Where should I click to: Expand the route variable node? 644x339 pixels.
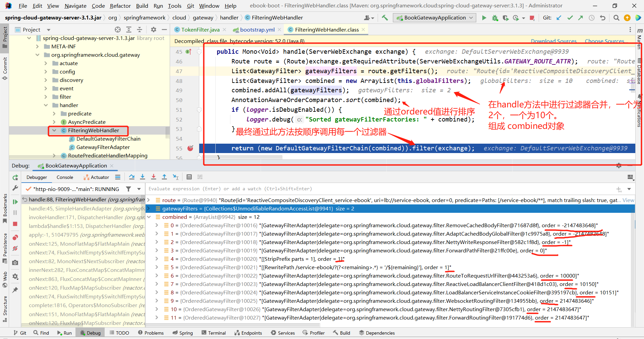149,200
